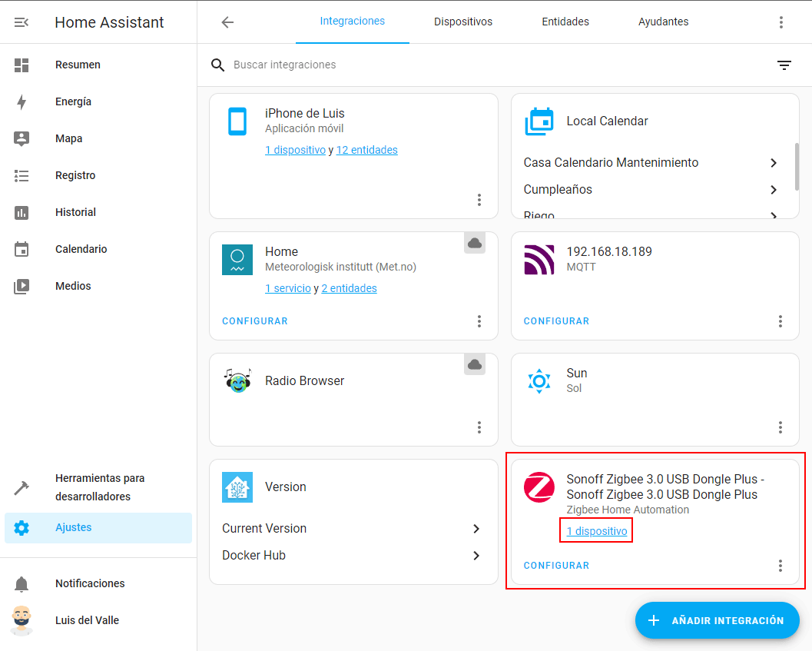Switch to the Dispositivos tab
This screenshot has width=812, height=651.
(462, 22)
